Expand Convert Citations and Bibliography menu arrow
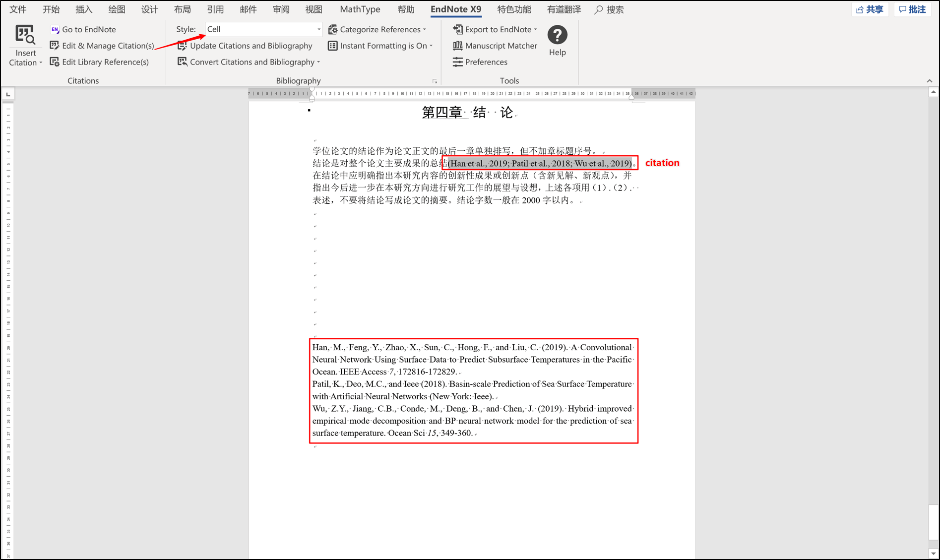 [x=318, y=62]
